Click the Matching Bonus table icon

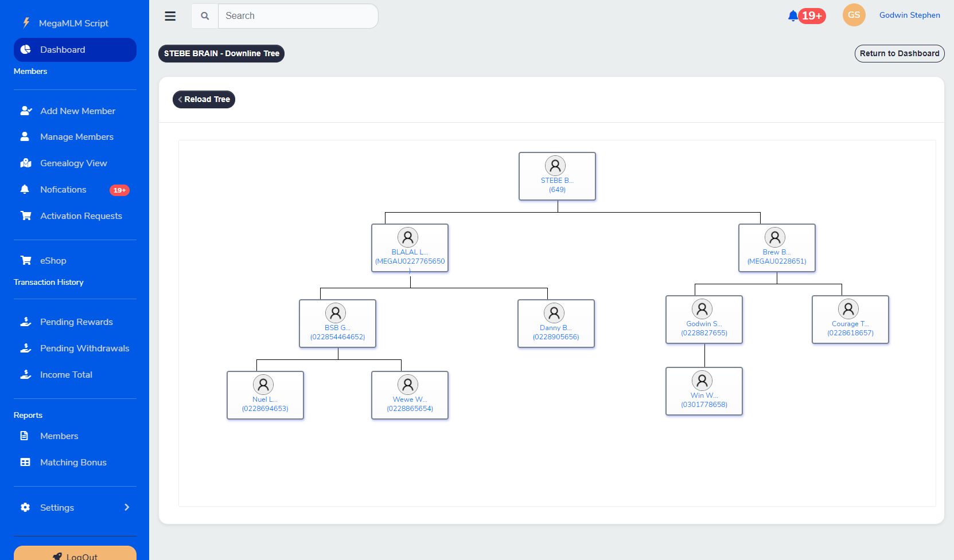pyautogui.click(x=25, y=462)
